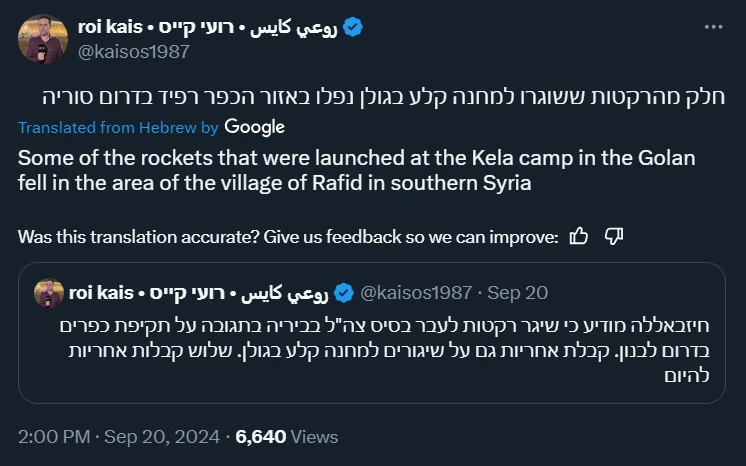This screenshot has height=466, width=746.
Task: Click the @kaisos1987 handle under the author name
Action: [x=132, y=52]
